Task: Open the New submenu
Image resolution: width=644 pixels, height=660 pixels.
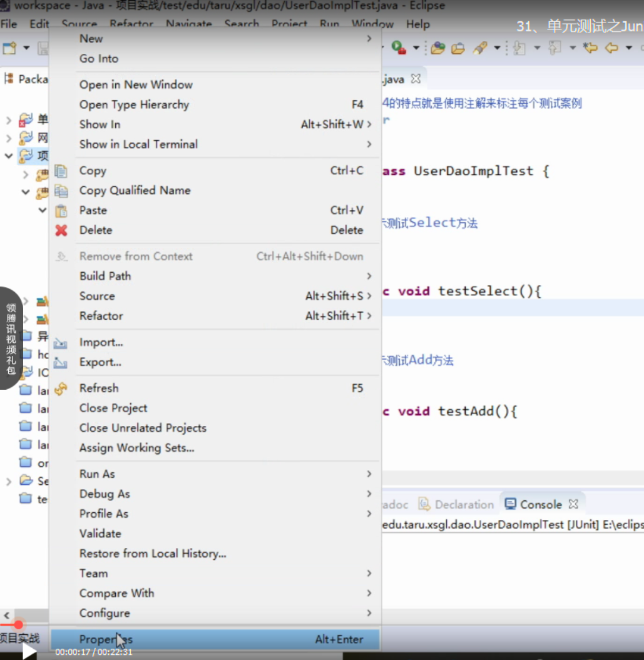Action: [215, 39]
